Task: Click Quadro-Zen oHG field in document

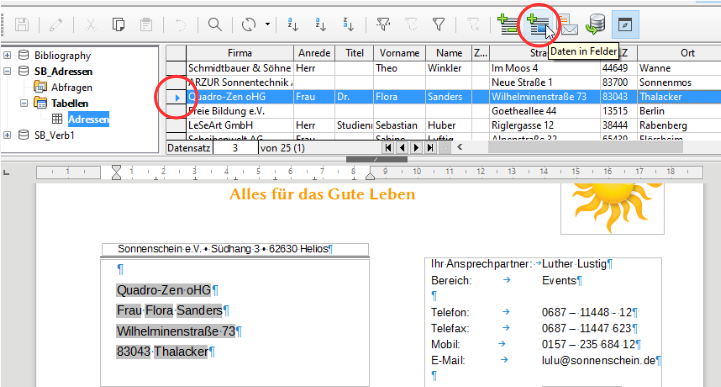Action: point(163,290)
